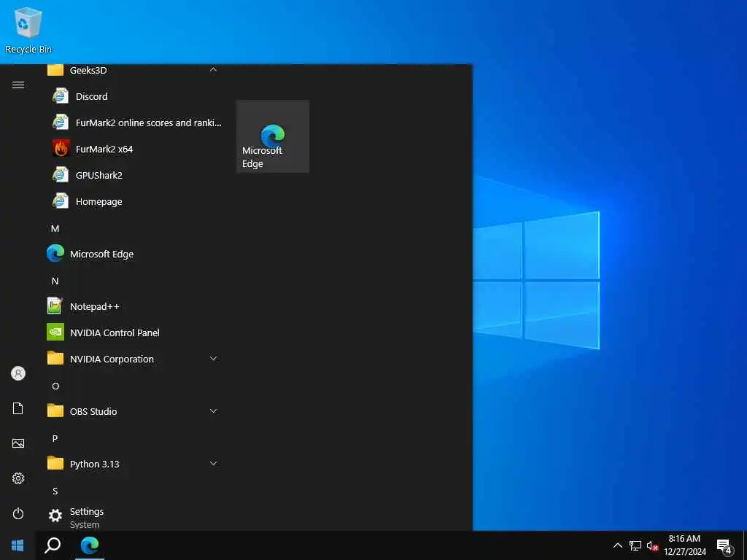Click the muted volume tray icon
This screenshot has height=560, width=747.
[x=652, y=545]
